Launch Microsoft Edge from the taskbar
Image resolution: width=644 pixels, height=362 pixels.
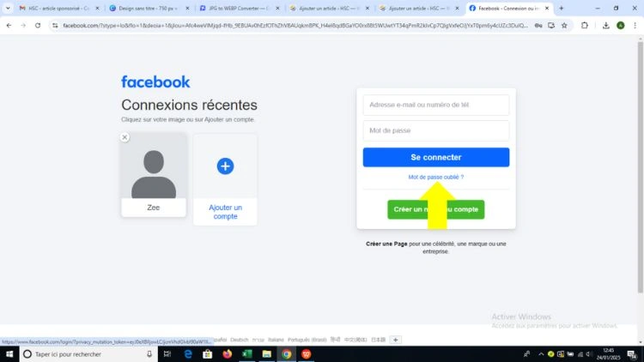[188, 353]
